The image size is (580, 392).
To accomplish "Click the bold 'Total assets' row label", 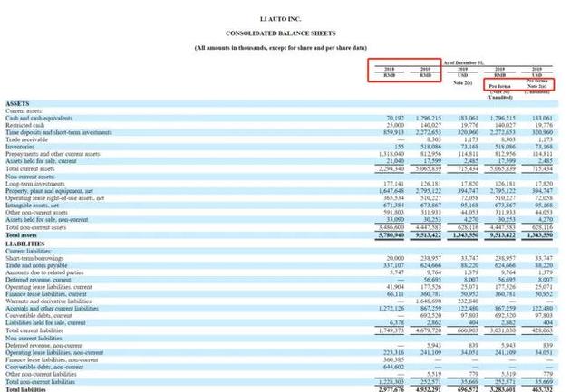I will (21, 235).
